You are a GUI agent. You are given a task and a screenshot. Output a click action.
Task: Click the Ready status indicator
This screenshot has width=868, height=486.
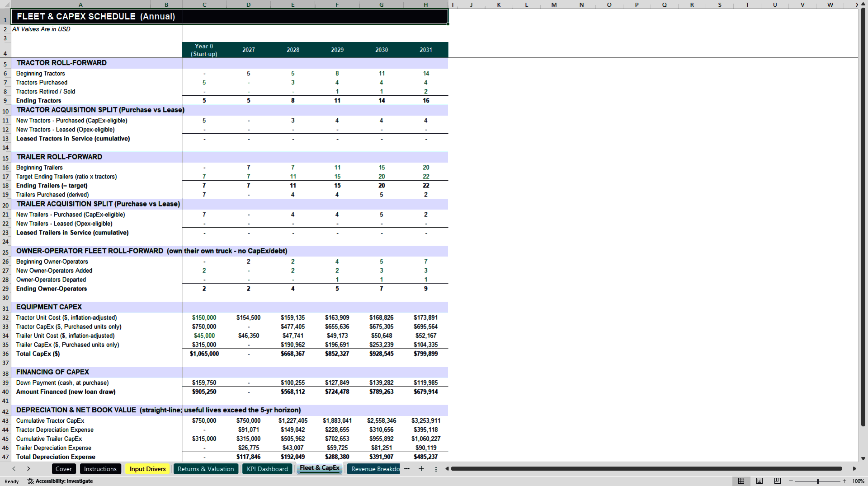click(12, 481)
